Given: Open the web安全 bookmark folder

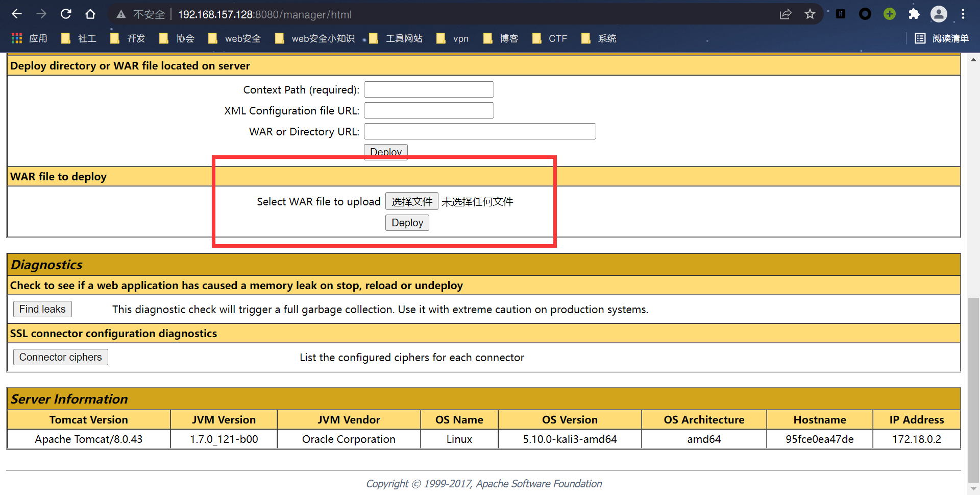Looking at the screenshot, I should pos(235,38).
